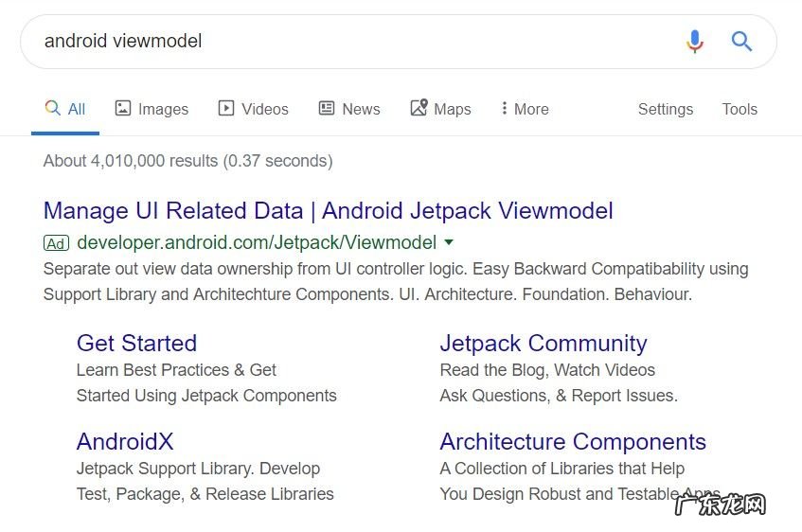Viewport: 802px width, 532px height.
Task: Click the Maps tab pin icon
Action: click(x=419, y=108)
